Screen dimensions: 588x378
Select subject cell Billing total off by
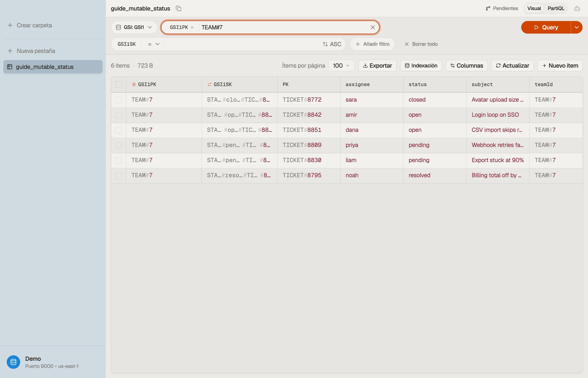tap(498, 175)
